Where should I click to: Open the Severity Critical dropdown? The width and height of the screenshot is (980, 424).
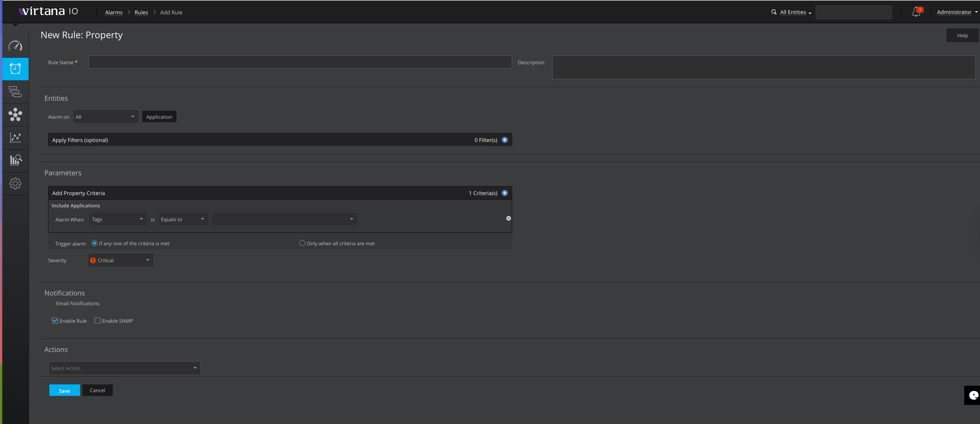(120, 260)
